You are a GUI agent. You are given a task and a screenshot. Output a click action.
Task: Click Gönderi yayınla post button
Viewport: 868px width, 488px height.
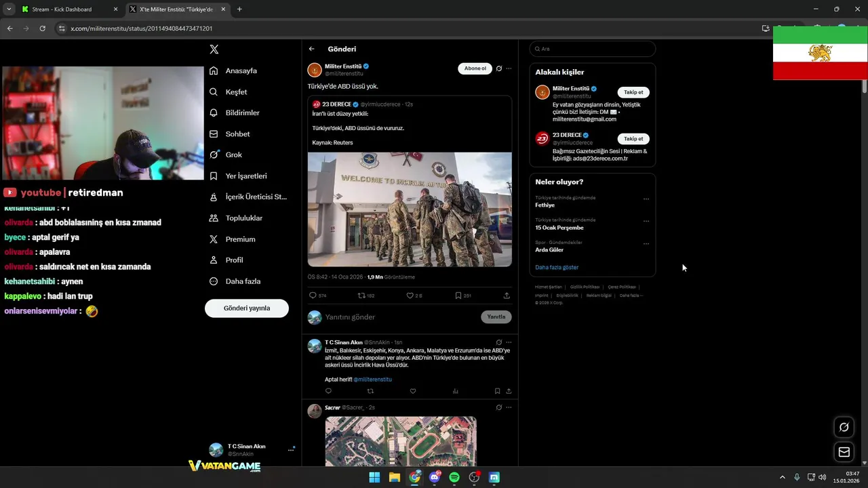(x=247, y=308)
